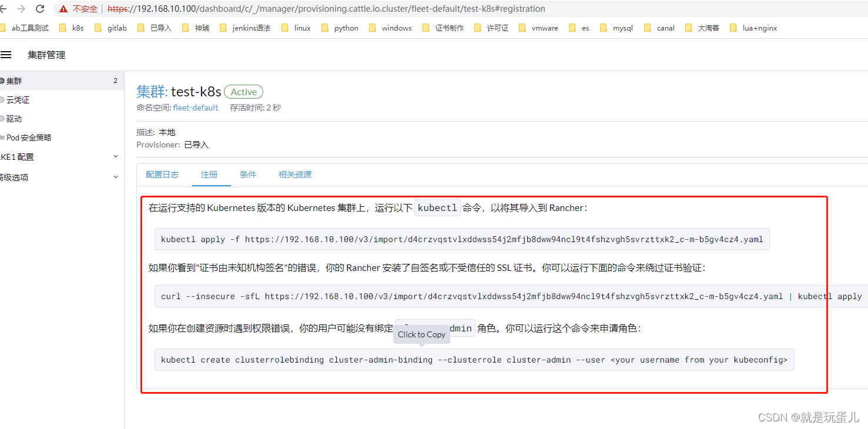Go forward in browser history
868x429 pixels.
point(21,9)
